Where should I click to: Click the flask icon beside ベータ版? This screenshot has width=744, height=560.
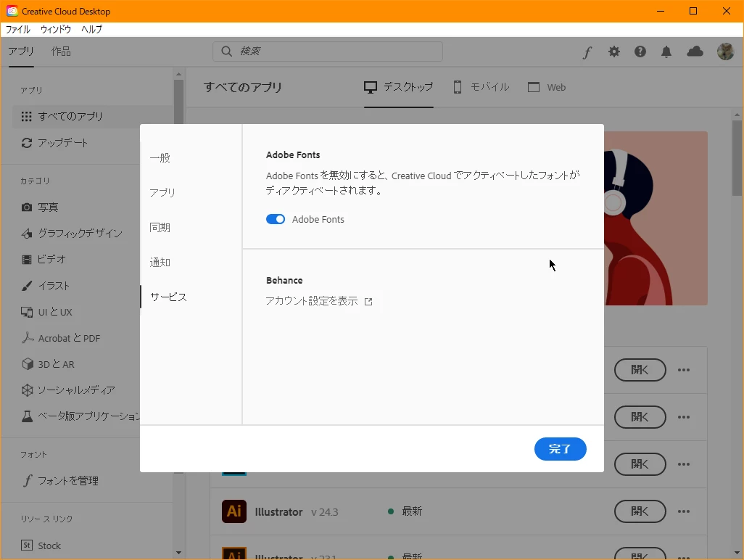click(x=27, y=416)
